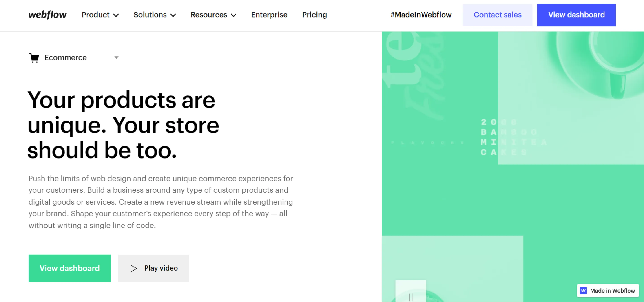Click the Contact sales button

(x=498, y=15)
